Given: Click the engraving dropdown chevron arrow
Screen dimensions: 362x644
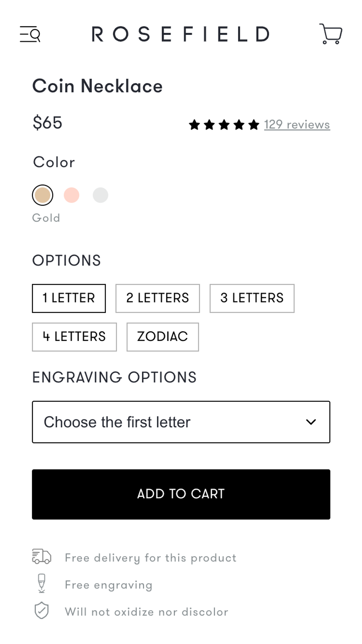Looking at the screenshot, I should coord(311,422).
